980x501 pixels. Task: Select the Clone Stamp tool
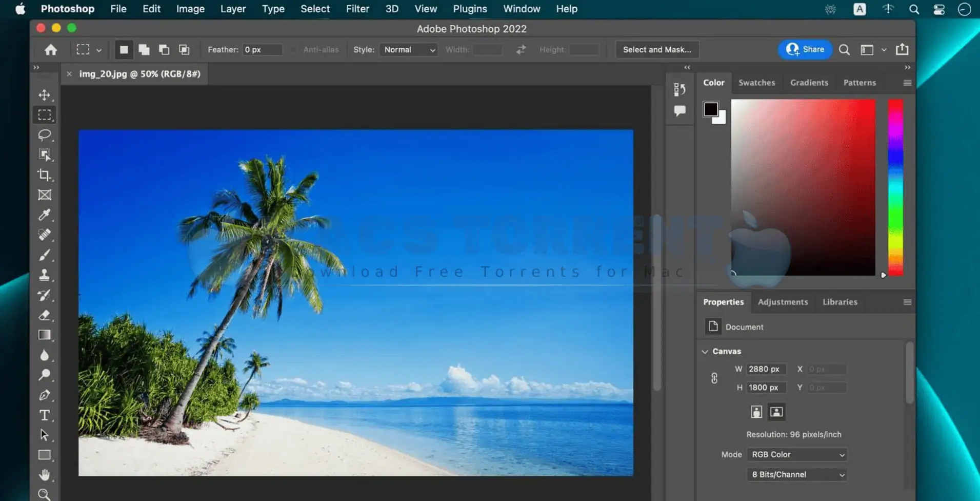coord(45,275)
